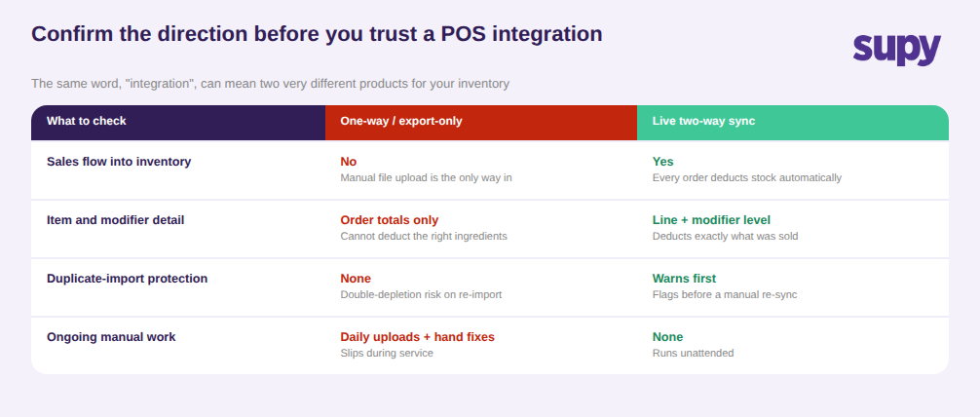Click "Slips during service"

pyautogui.click(x=387, y=354)
